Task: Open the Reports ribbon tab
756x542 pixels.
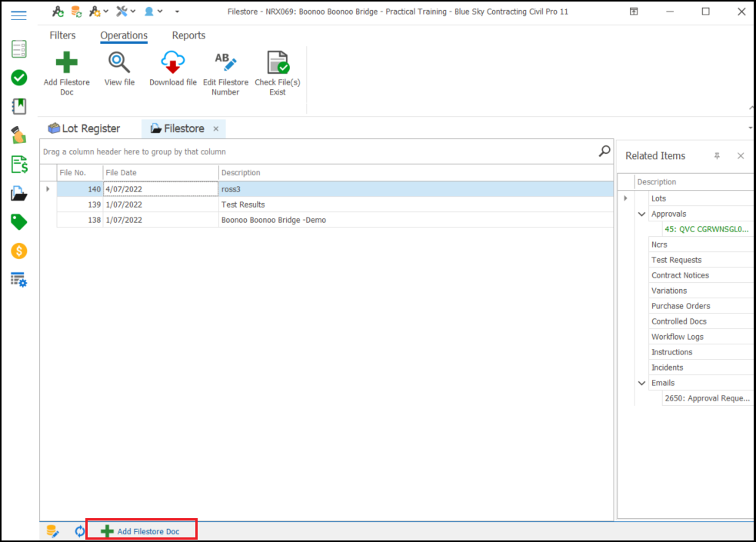Action: (x=188, y=35)
